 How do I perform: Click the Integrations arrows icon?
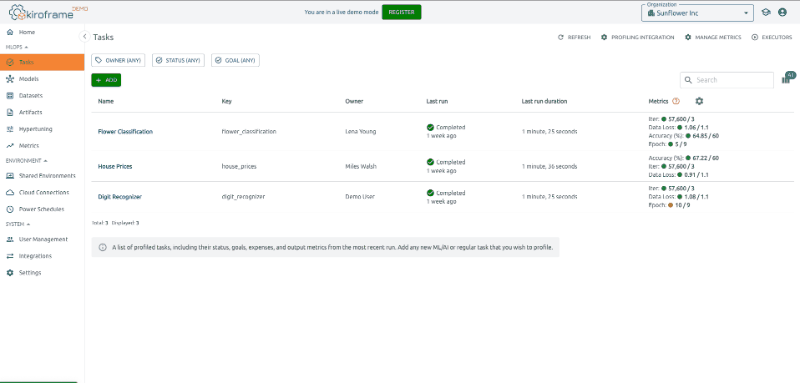[x=9, y=256]
